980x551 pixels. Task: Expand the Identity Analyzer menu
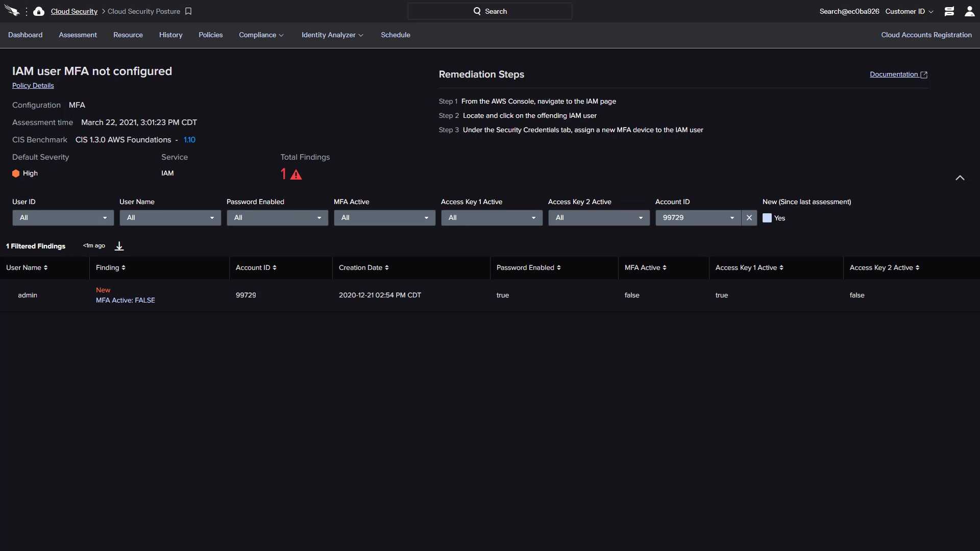(x=332, y=35)
